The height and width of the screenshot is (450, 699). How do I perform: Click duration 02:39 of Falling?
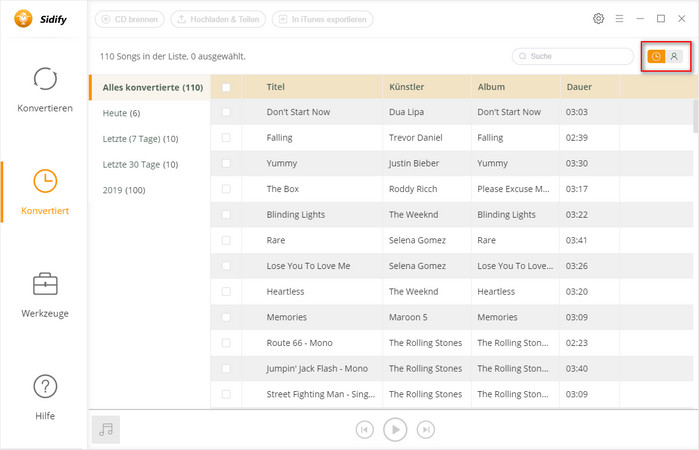point(576,138)
